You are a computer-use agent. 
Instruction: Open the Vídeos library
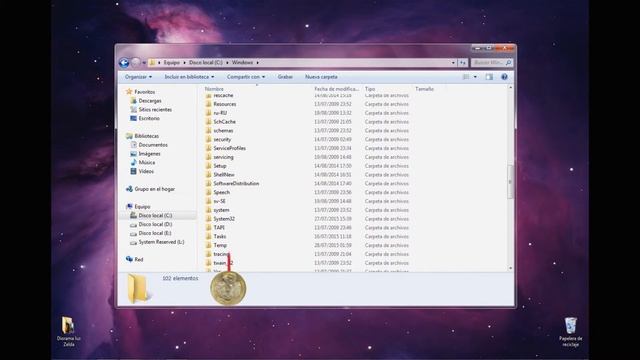coord(146,171)
